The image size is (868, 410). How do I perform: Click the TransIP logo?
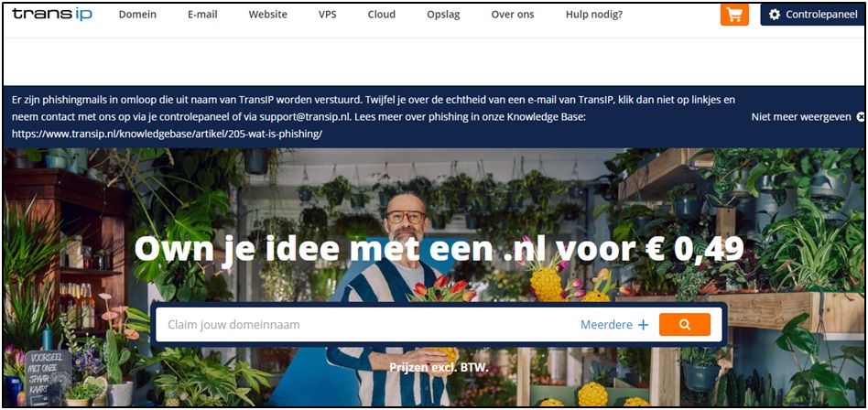point(52,15)
